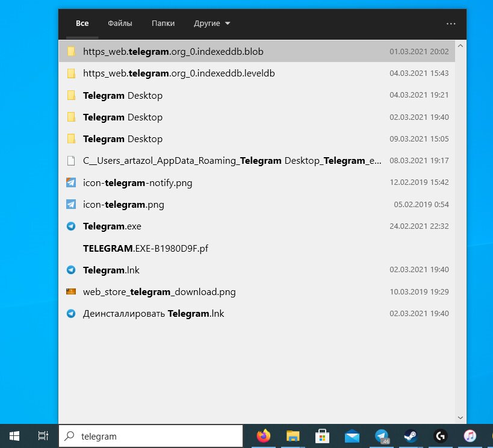Viewport: 493px width, 448px height.
Task: Switch to the Папки tab
Action: [x=163, y=23]
